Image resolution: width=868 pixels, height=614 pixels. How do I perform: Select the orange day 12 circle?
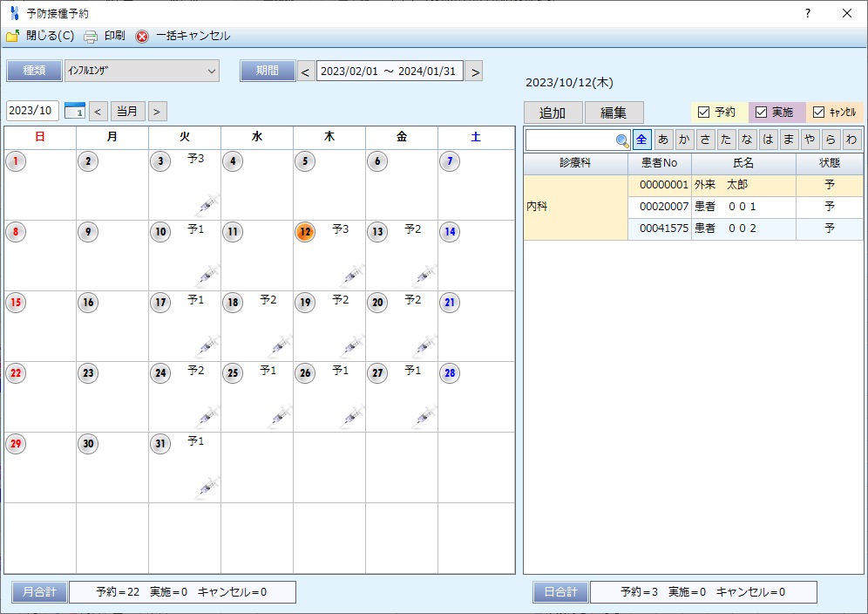pos(305,232)
